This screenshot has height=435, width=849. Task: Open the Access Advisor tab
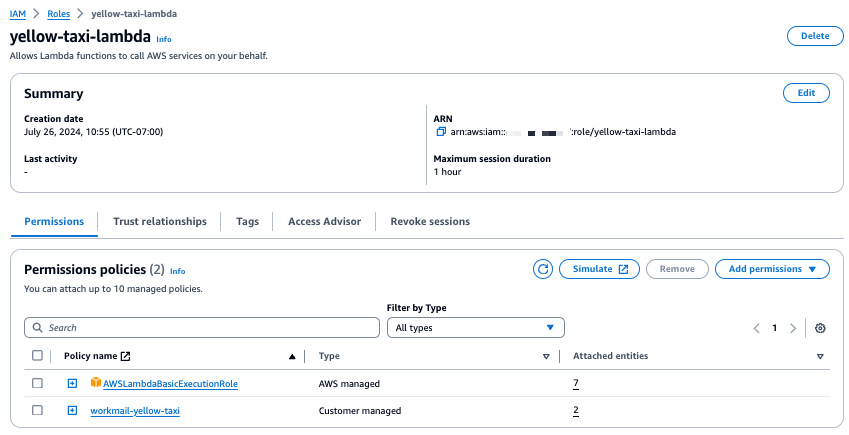(324, 222)
